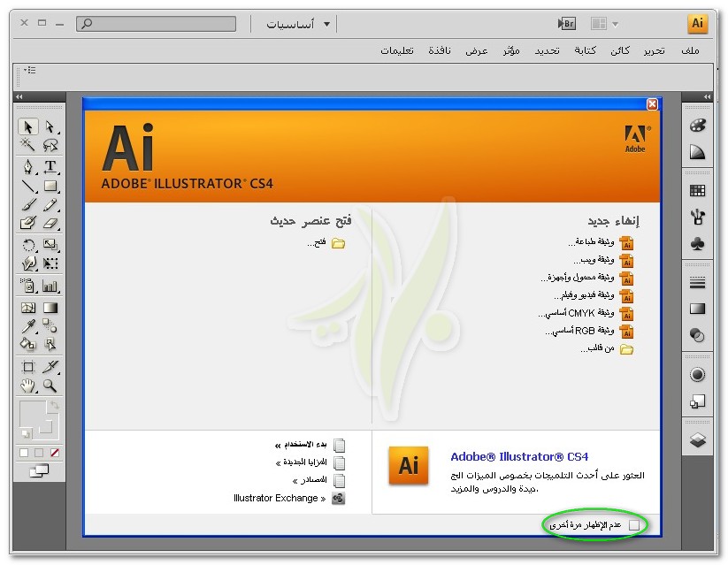Screen dimensions: 728x565
Task: Open the control panel options menu
Action: click(30, 70)
